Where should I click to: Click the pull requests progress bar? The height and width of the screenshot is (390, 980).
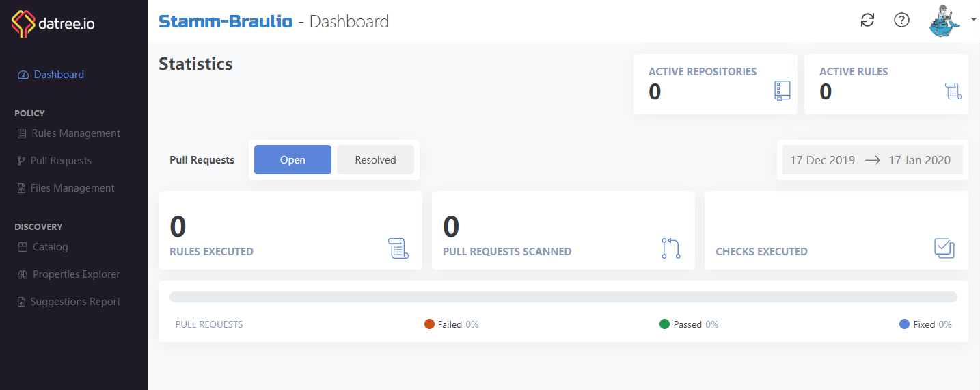[563, 297]
